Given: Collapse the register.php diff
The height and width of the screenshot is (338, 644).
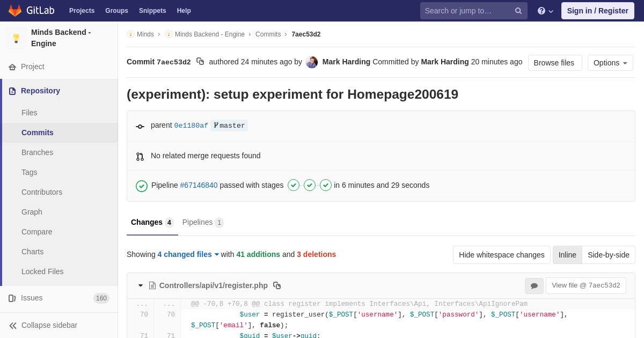Looking at the screenshot, I should tap(141, 285).
